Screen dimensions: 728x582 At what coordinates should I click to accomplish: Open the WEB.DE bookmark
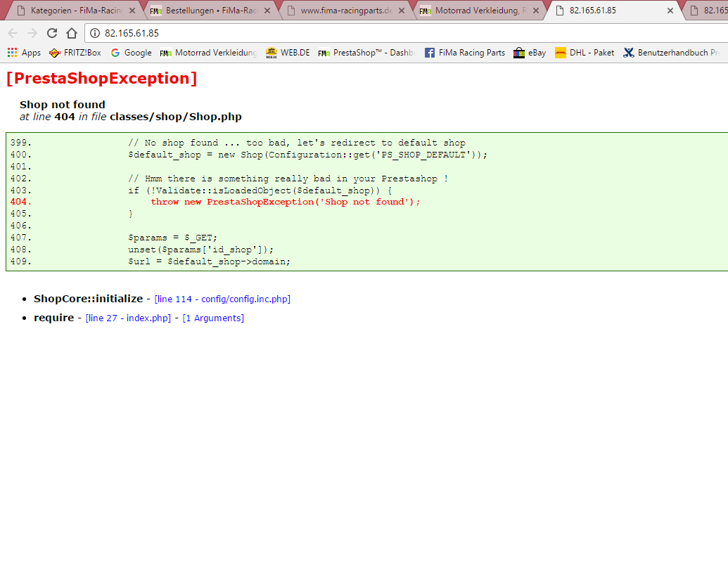tap(288, 53)
